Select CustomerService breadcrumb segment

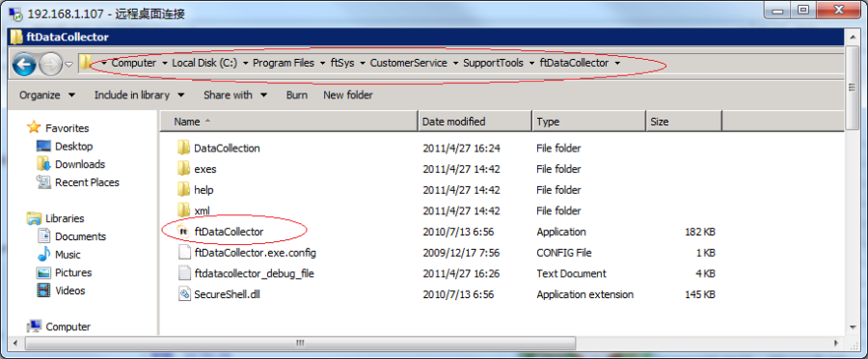click(x=409, y=63)
